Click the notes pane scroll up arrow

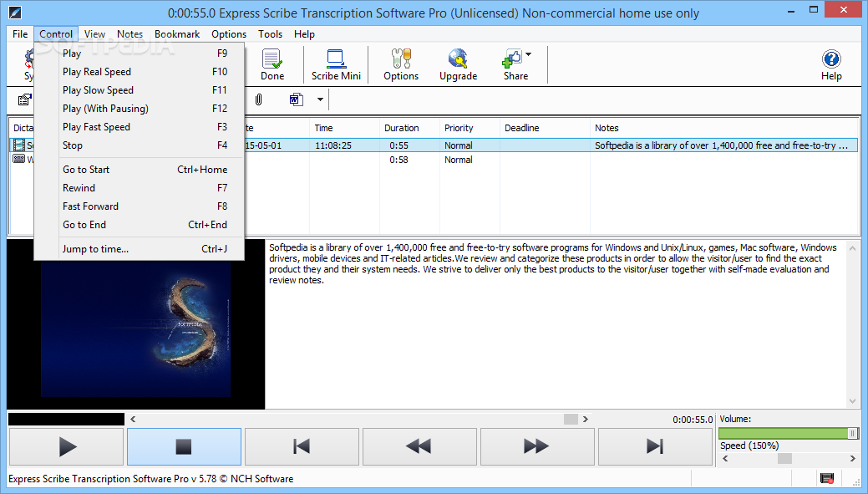[852, 248]
